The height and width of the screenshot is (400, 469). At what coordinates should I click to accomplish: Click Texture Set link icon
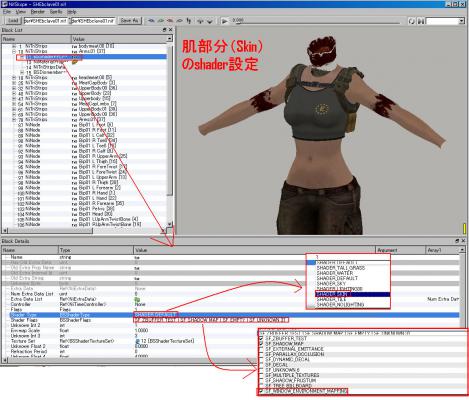(137, 341)
